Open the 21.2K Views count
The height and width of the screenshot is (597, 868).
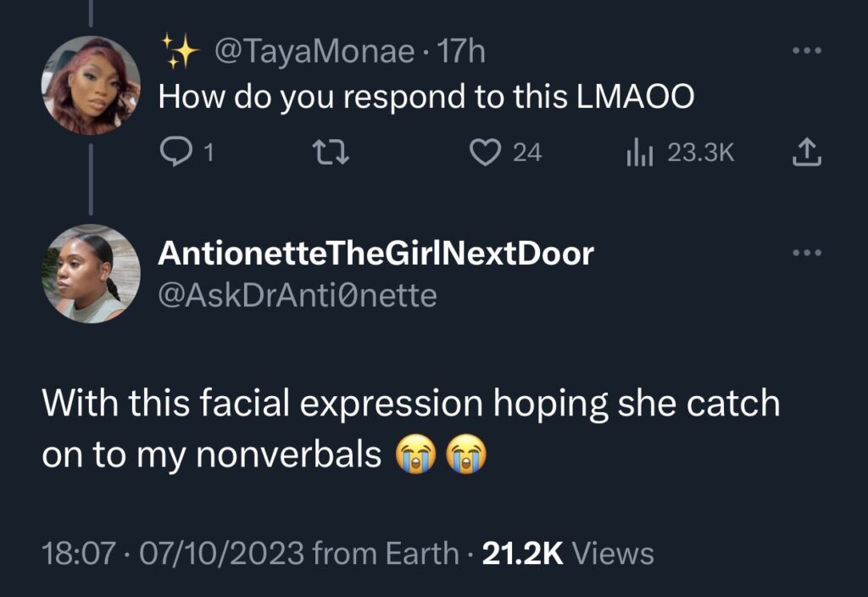(568, 554)
